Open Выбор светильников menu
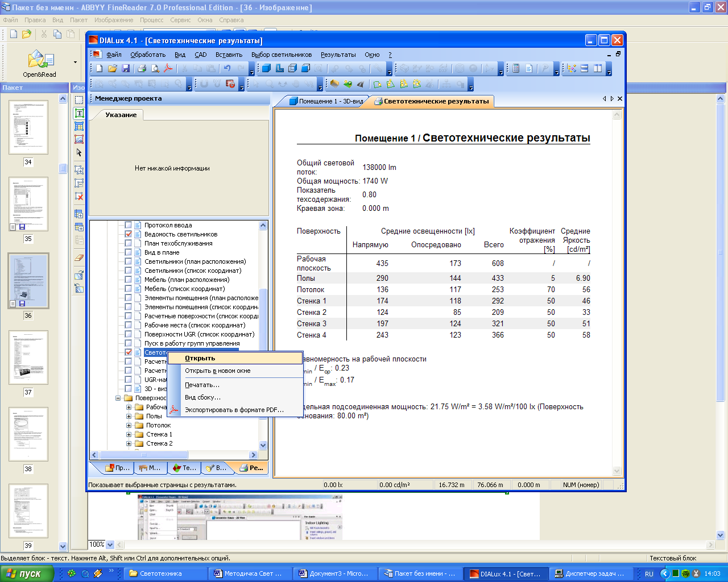Screen dimensions: 728x582 (x=282, y=55)
